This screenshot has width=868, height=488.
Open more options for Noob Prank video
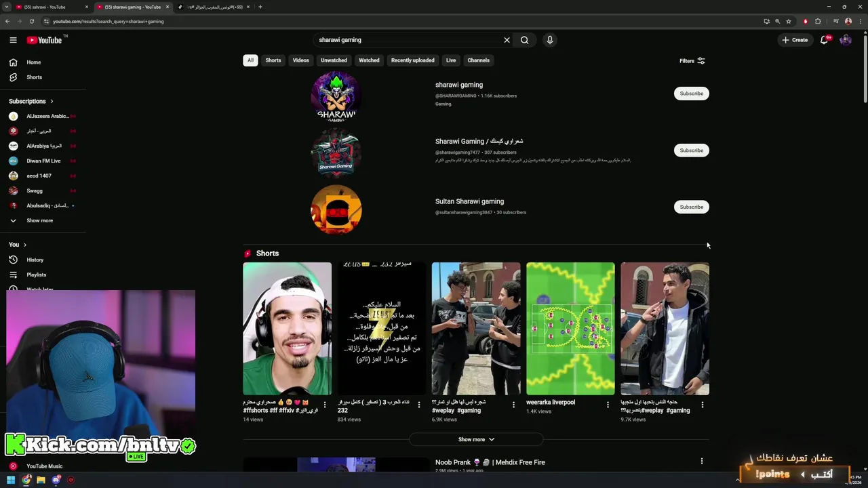[x=702, y=462]
